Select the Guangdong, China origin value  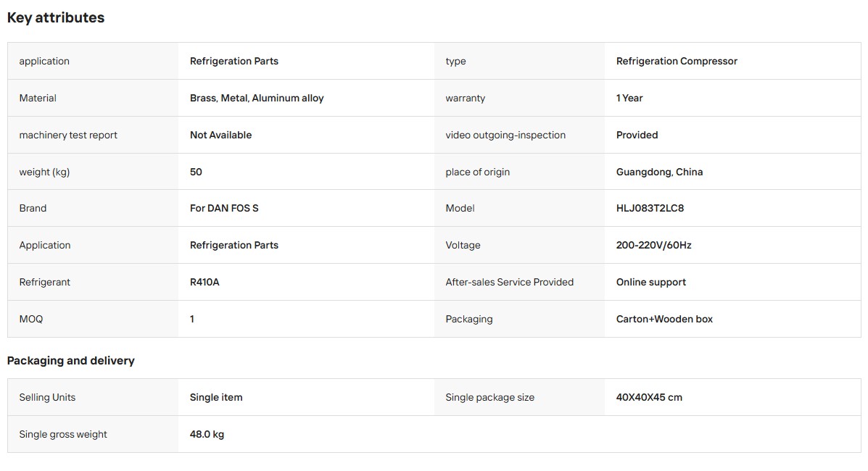click(659, 172)
